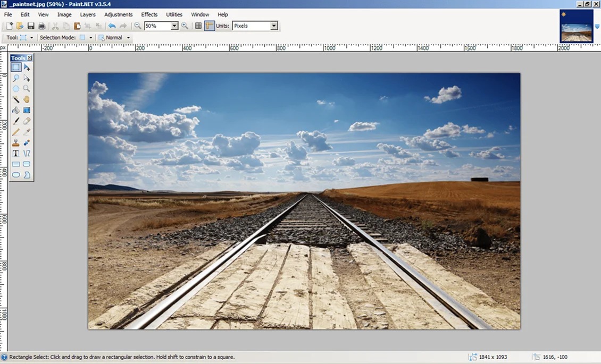Image resolution: width=601 pixels, height=364 pixels.
Task: Click the Copy icon in toolbar
Action: [66, 26]
